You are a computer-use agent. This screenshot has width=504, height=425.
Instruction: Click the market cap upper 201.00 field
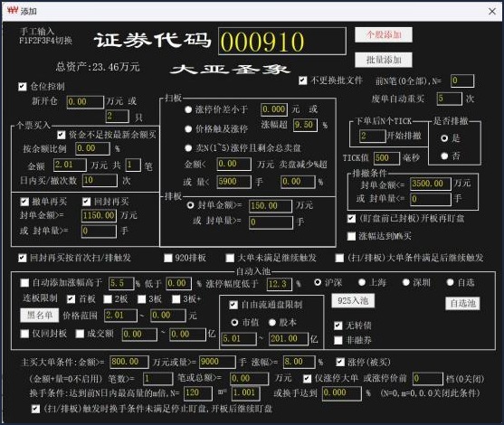(289, 339)
